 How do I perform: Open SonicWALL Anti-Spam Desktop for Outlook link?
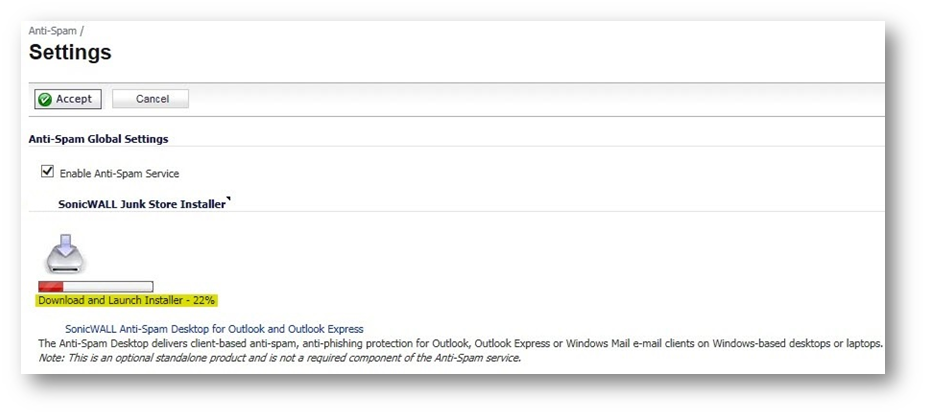[x=214, y=329]
